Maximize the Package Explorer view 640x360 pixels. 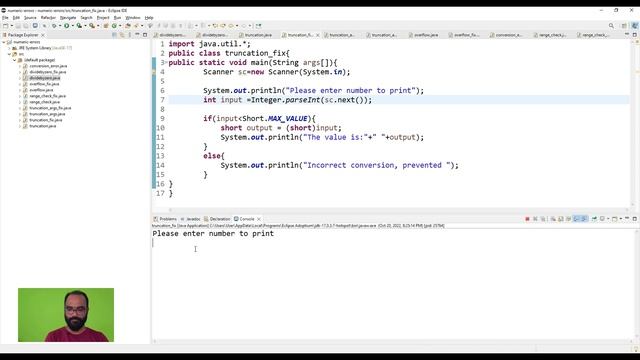click(145, 35)
